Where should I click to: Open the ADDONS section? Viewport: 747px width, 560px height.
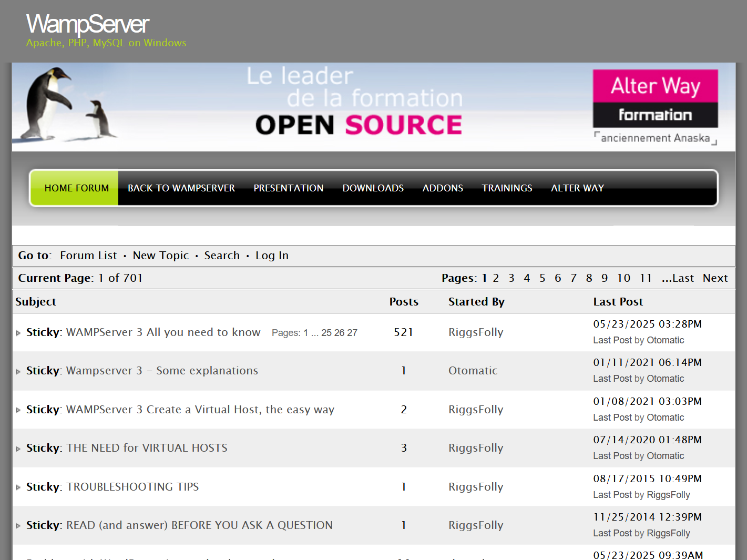[443, 188]
